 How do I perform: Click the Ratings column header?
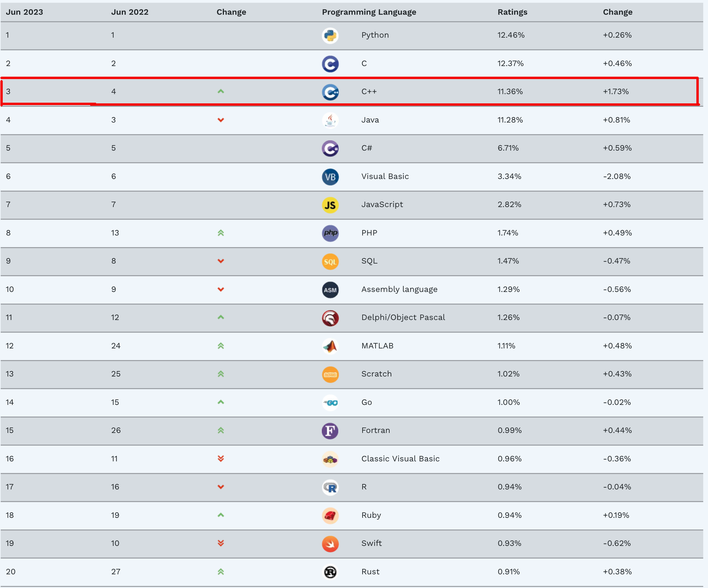(x=512, y=12)
